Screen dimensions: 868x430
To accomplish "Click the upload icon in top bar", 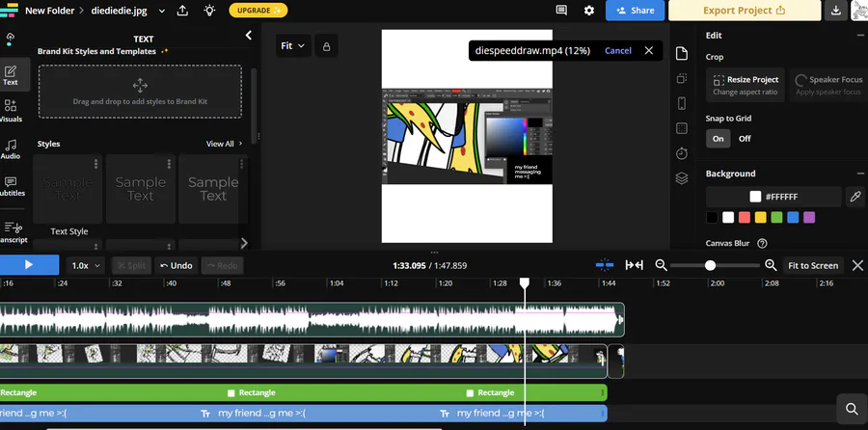I will tap(182, 11).
